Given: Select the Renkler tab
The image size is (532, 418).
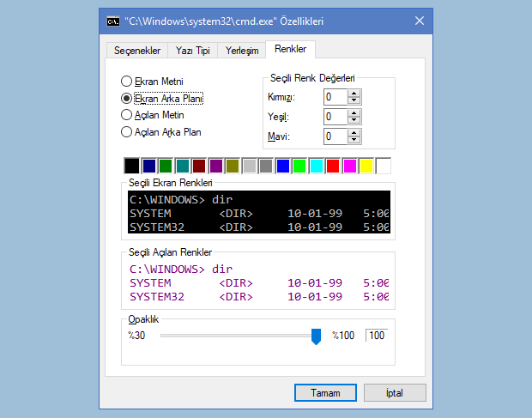Looking at the screenshot, I should click(290, 49).
